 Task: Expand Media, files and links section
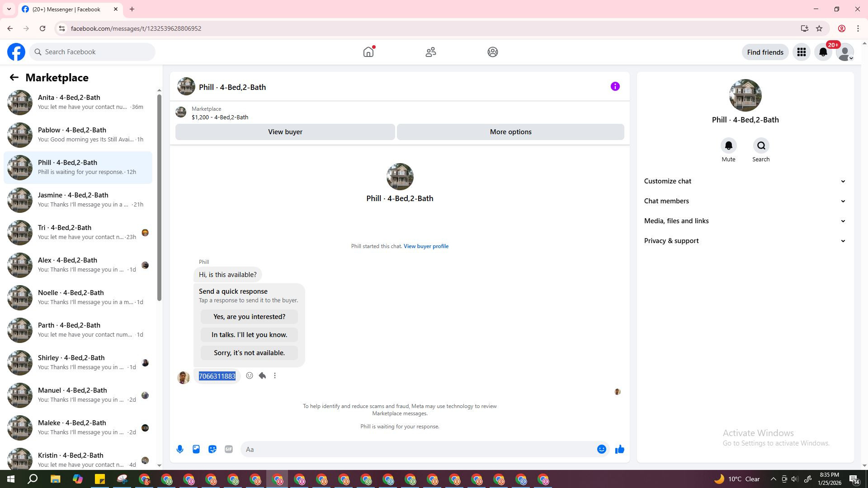pos(745,221)
